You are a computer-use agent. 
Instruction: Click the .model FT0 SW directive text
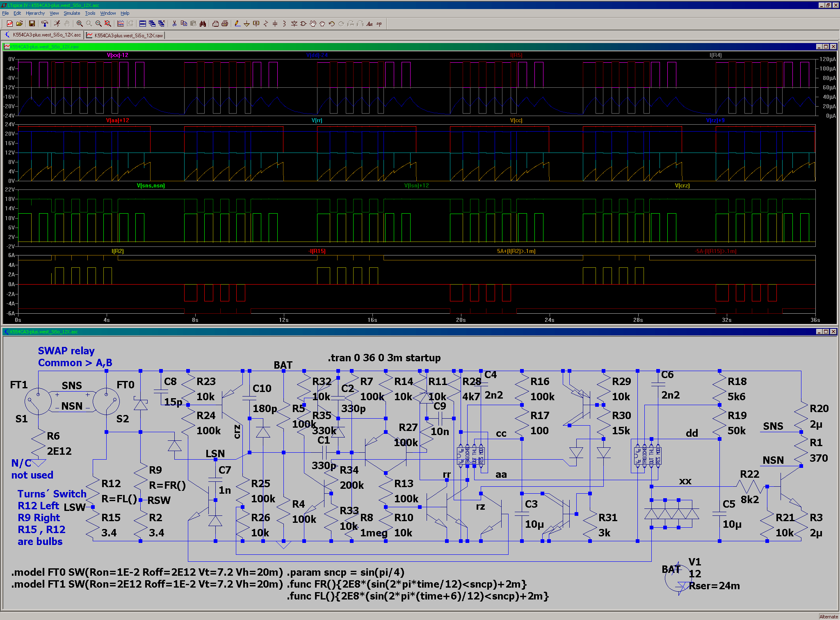click(x=147, y=572)
